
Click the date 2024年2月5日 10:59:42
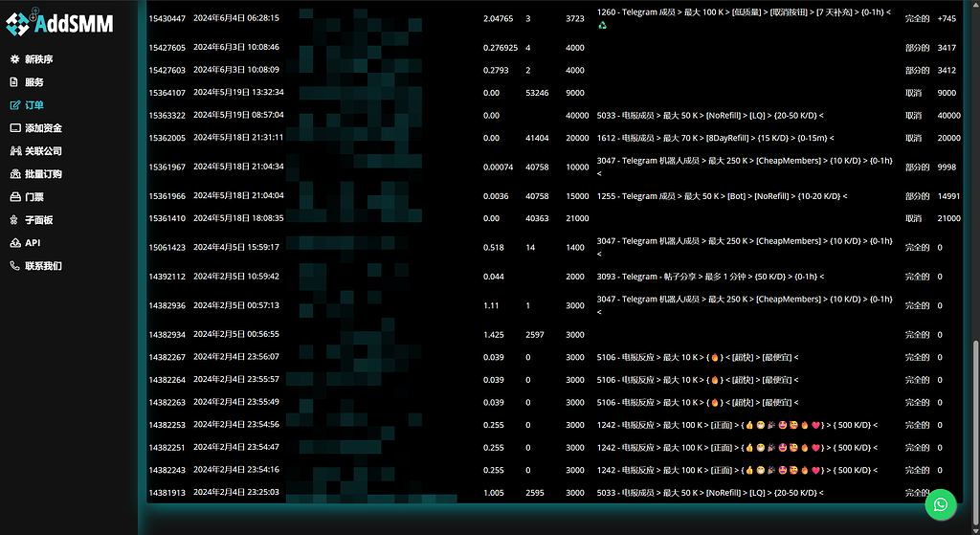tap(236, 276)
